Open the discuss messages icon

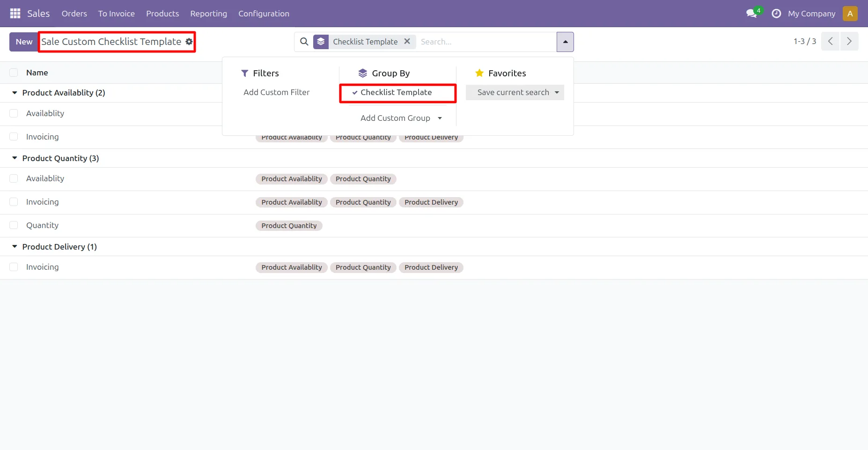(752, 14)
